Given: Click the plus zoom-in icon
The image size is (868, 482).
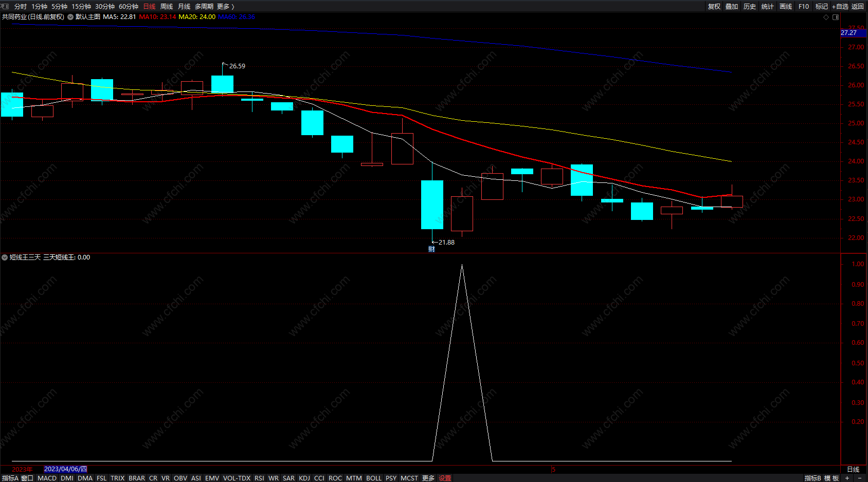Looking at the screenshot, I should click(847, 478).
